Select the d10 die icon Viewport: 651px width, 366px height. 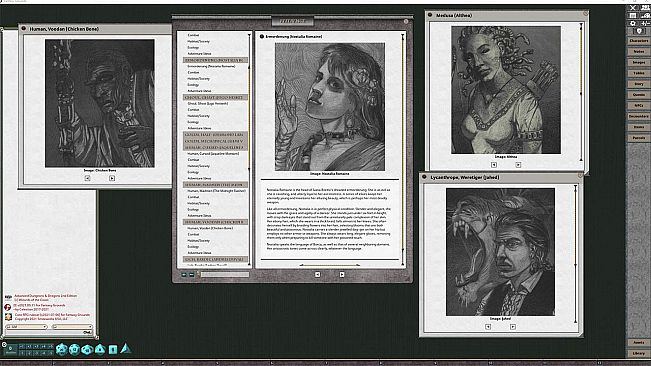[87, 349]
